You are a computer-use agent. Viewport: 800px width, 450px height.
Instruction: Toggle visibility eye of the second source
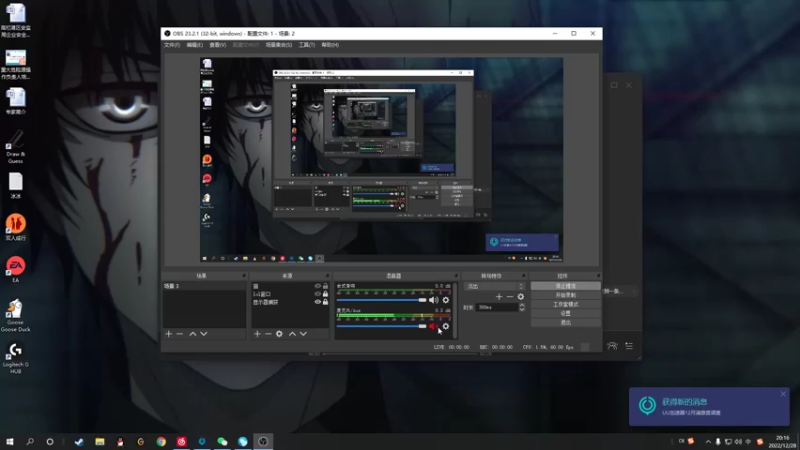[317, 294]
